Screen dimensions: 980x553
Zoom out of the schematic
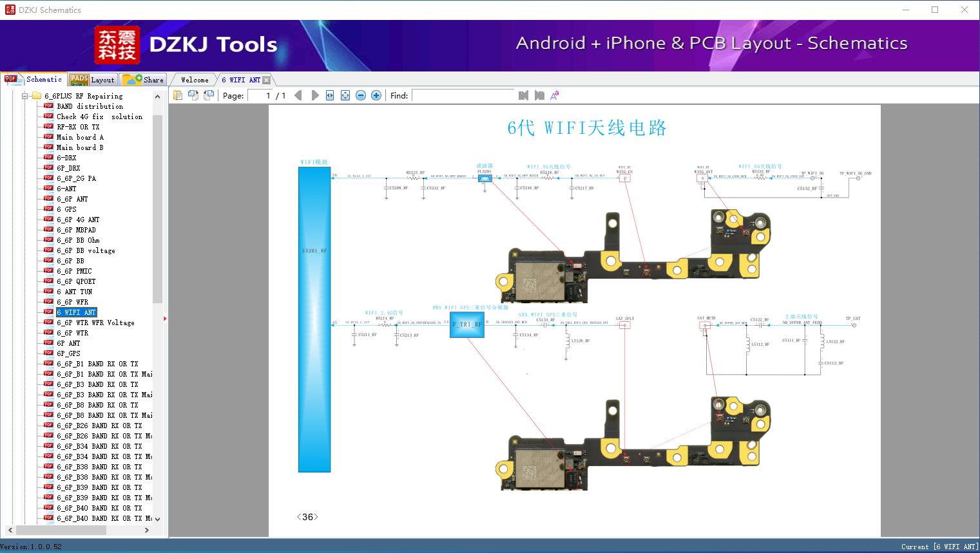point(361,95)
